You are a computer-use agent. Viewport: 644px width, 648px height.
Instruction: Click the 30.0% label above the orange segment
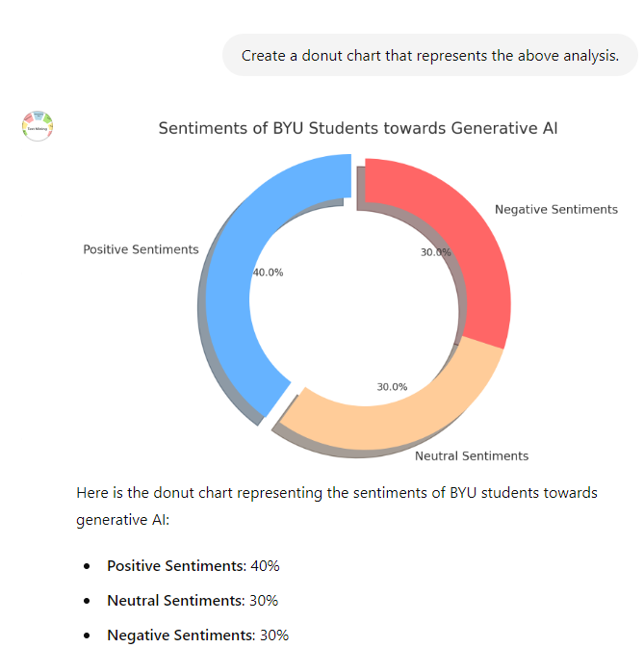point(392,387)
